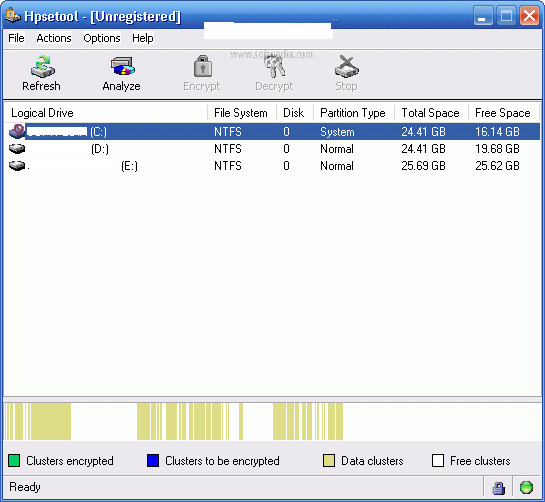Select the (D:) drive label
This screenshot has width=545, height=502.
click(x=100, y=149)
